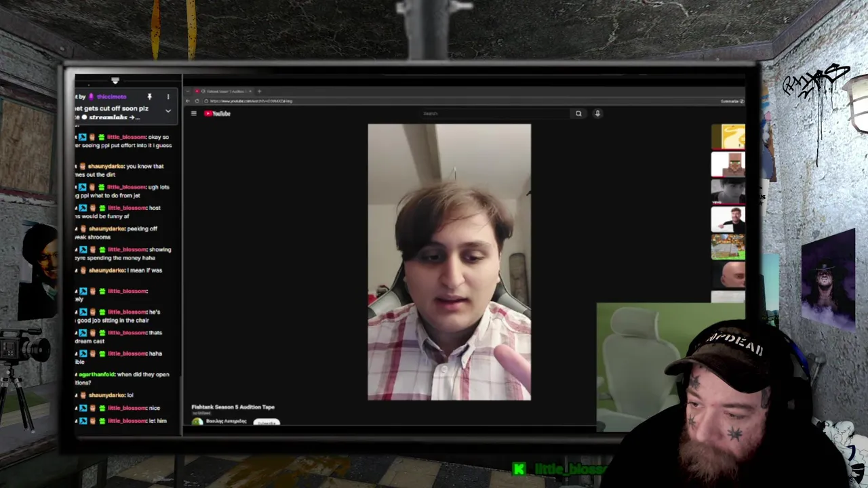Open a new browser tab
Viewport: 868px width, 488px height.
(259, 91)
